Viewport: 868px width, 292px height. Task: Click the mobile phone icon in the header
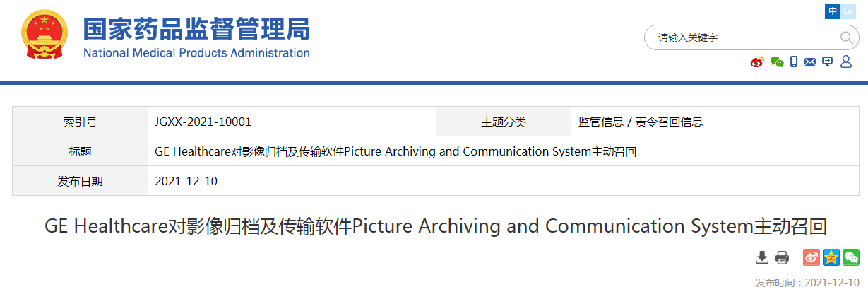794,62
